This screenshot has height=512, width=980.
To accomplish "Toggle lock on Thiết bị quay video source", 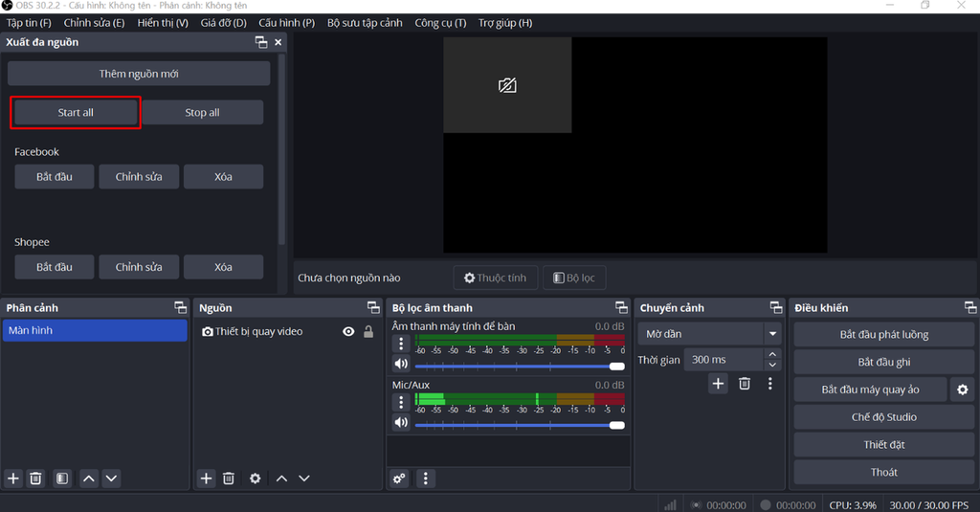I will [368, 331].
